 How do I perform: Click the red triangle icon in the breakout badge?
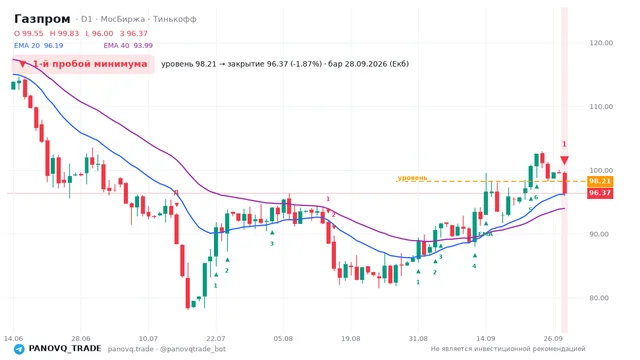tap(22, 64)
